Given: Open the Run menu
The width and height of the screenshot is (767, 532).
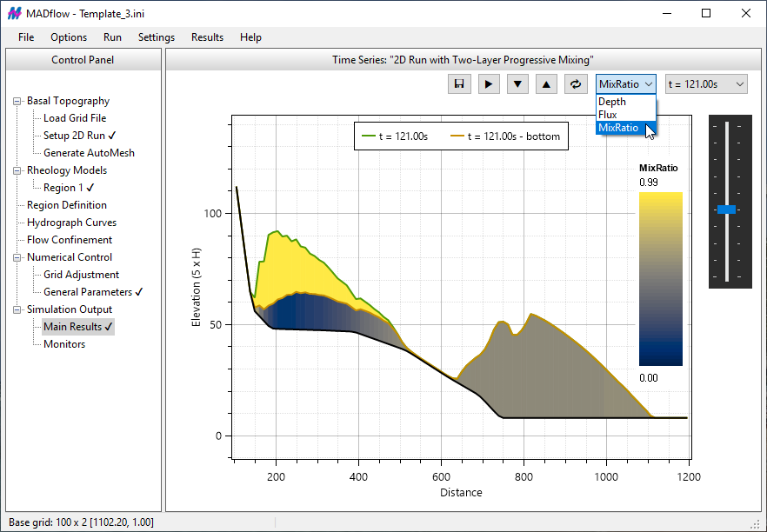Looking at the screenshot, I should 112,37.
